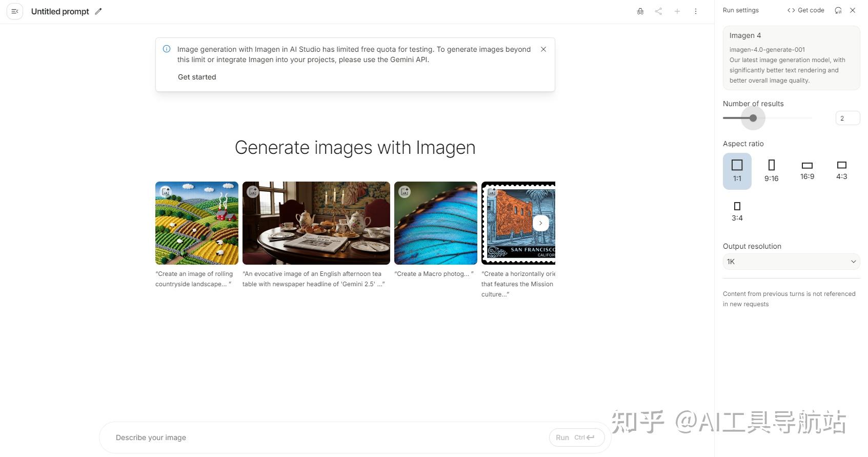Open the blue butterfly macro example image
The image size is (868, 457).
click(436, 223)
